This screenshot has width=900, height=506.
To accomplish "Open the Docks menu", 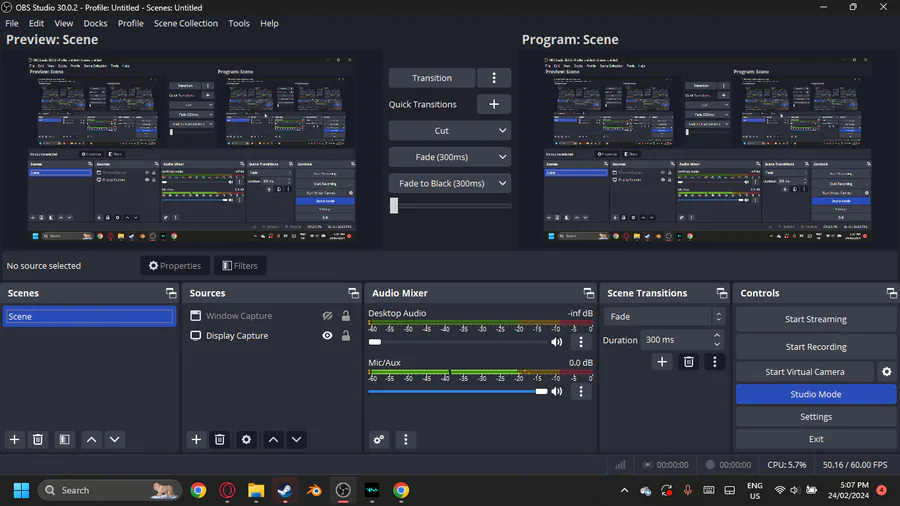I will click(x=95, y=24).
